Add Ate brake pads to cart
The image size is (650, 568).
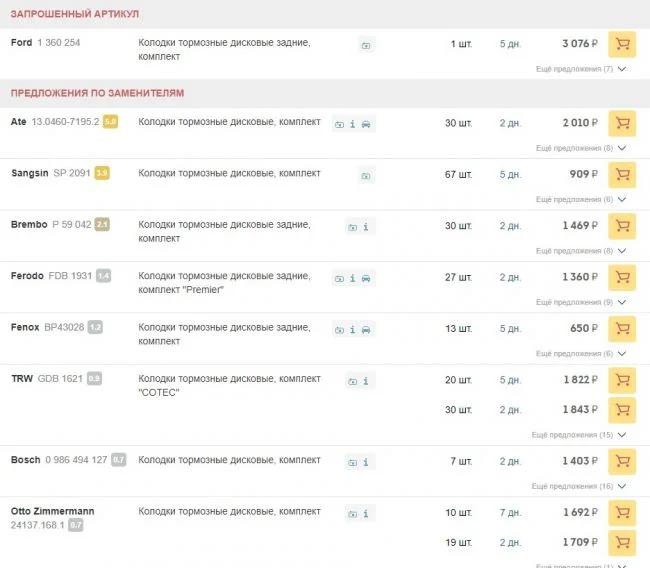pyautogui.click(x=622, y=123)
